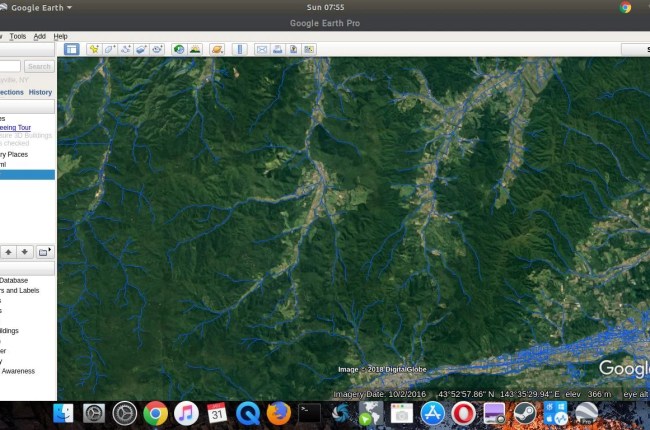Image resolution: width=650 pixels, height=430 pixels.
Task: Launch Opera from the dock
Action: 463,413
